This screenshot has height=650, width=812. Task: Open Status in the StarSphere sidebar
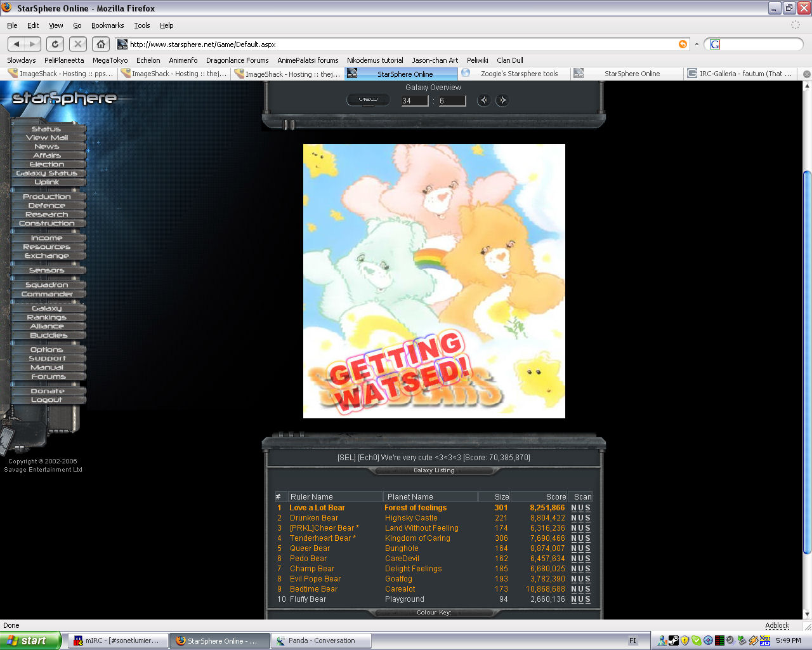pyautogui.click(x=46, y=129)
